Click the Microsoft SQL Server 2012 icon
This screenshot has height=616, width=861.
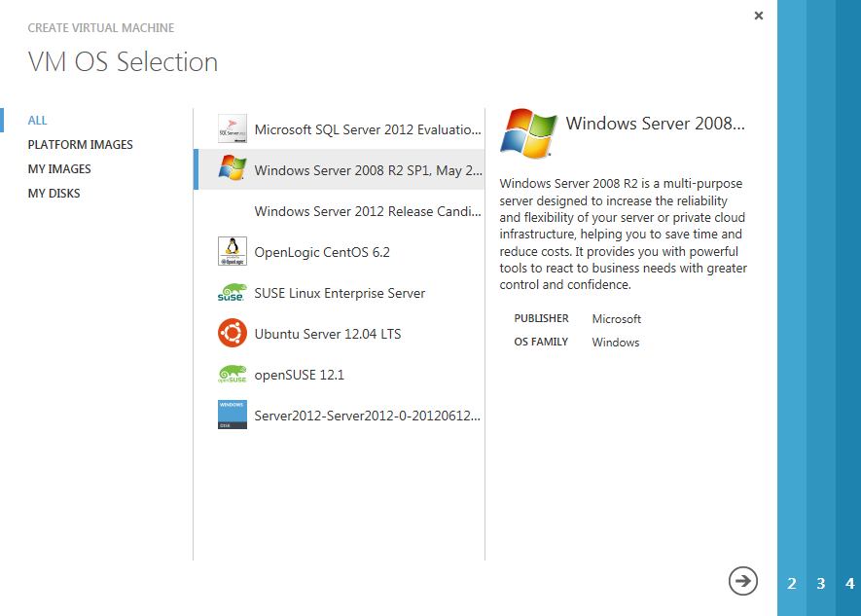[x=233, y=128]
